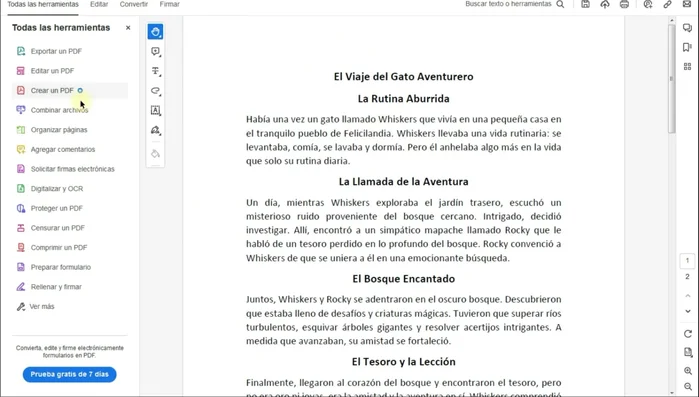Screen dimensions: 699x397
Task: Open the comments panel icon on right rail
Action: pyautogui.click(x=687, y=28)
